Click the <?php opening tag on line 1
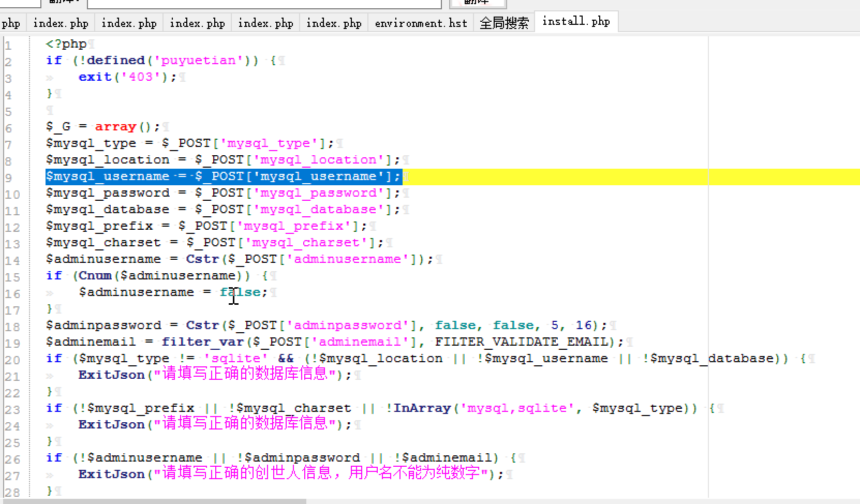The image size is (860, 504). (66, 44)
